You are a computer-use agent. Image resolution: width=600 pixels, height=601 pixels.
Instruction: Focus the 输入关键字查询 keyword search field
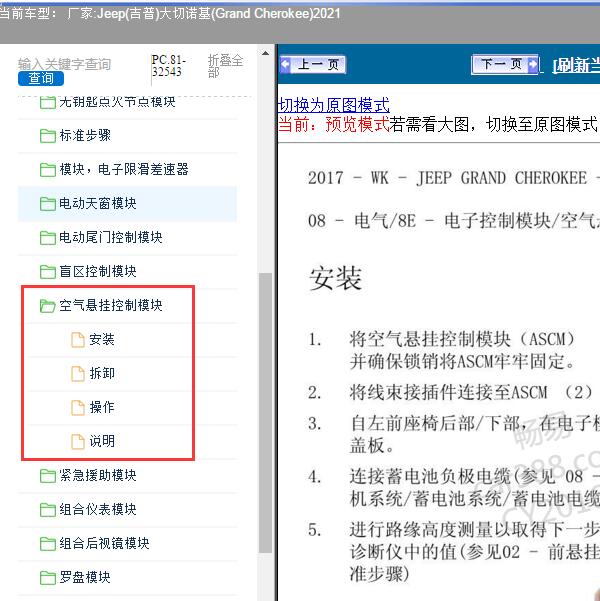[x=64, y=64]
